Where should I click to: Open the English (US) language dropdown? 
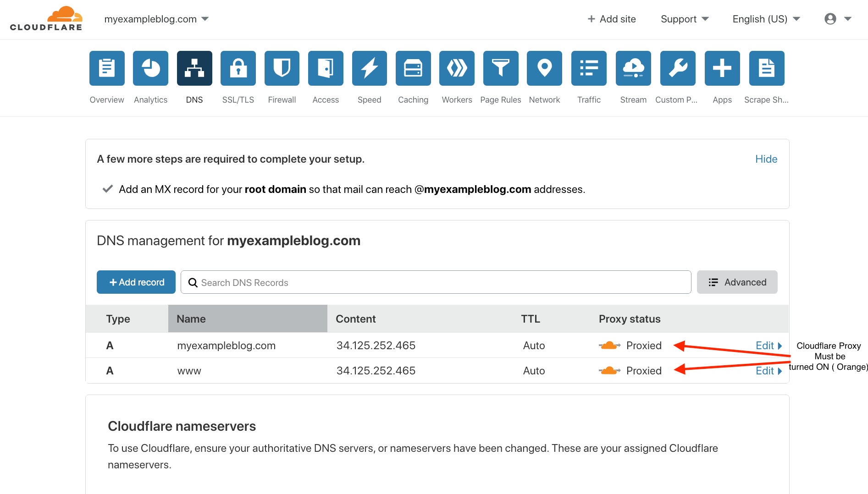pos(766,19)
